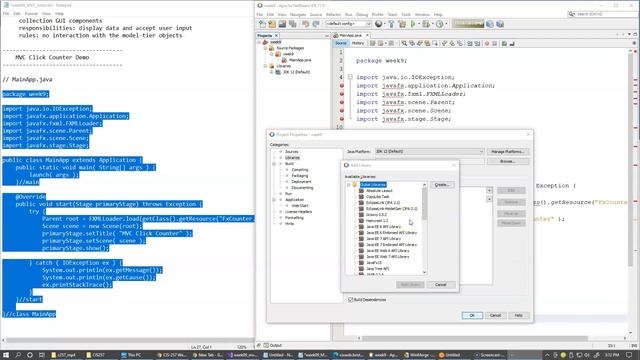Click the Open Project icon in NetBeans toolbar
This screenshot has height=360, width=640.
282,24
